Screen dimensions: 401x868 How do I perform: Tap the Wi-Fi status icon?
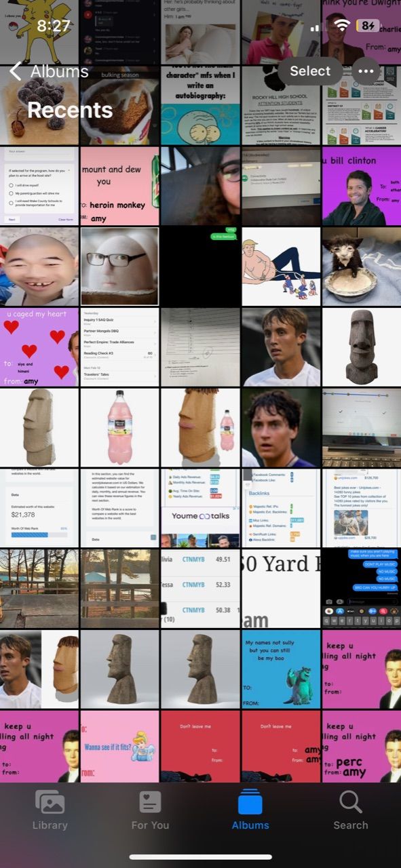coord(342,26)
